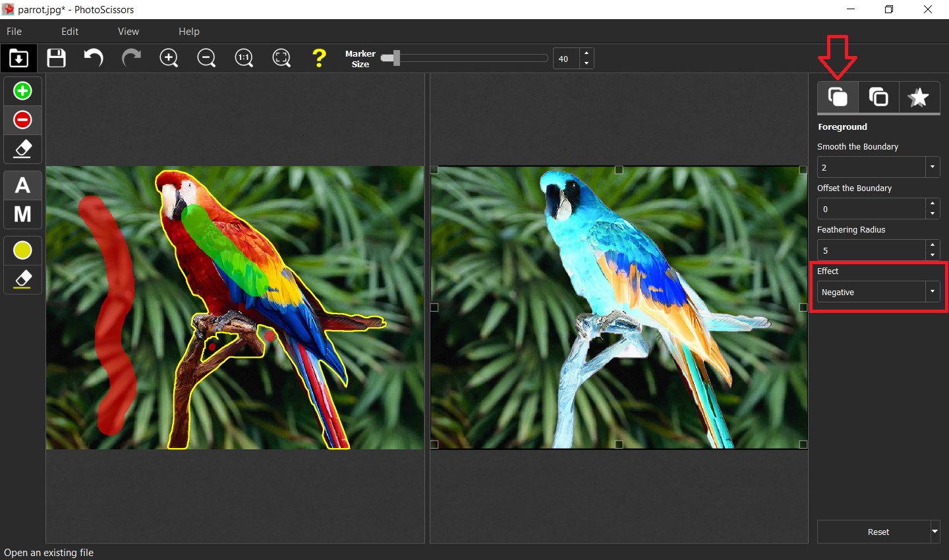This screenshot has height=560, width=949.
Task: Select the green foreground marker tool
Action: [x=22, y=90]
